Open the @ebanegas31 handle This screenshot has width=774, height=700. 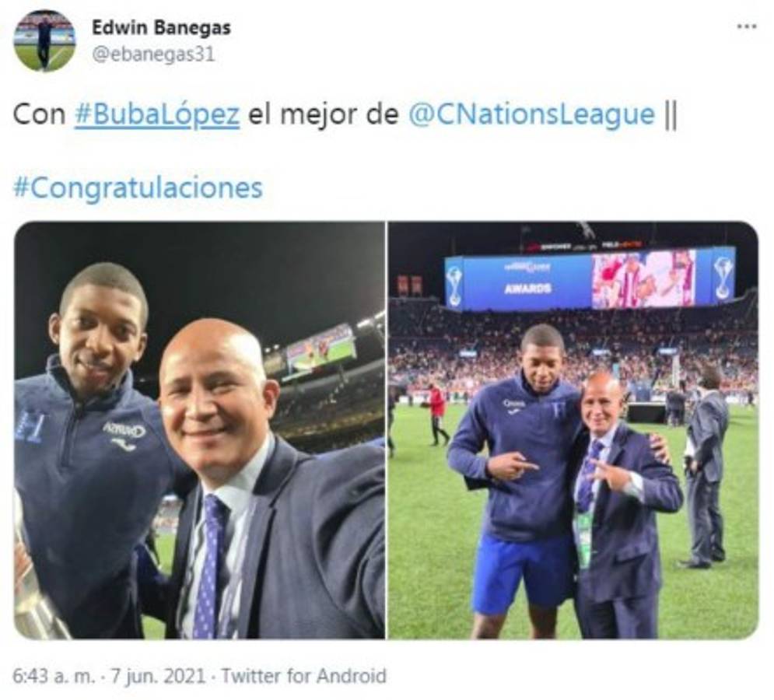point(153,54)
